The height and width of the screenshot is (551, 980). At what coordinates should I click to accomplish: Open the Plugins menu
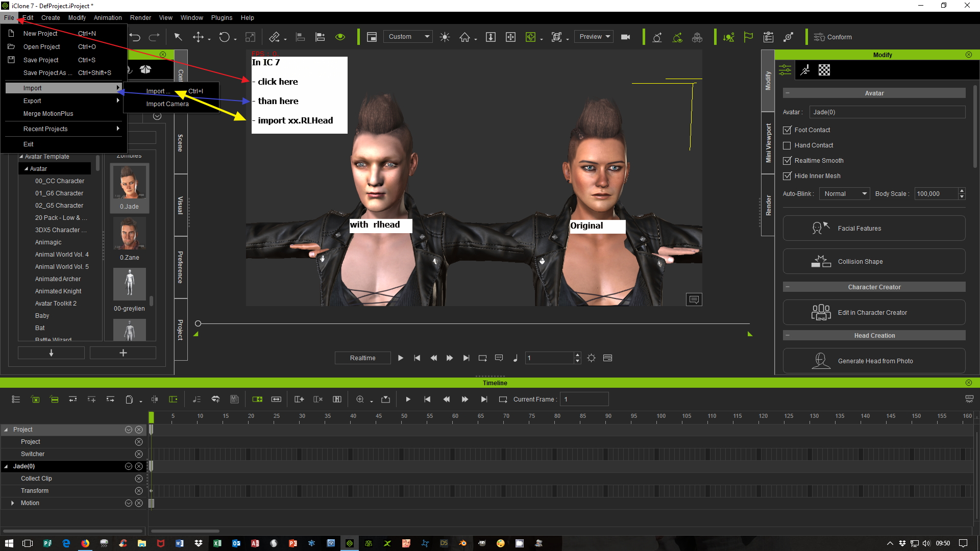tap(222, 17)
